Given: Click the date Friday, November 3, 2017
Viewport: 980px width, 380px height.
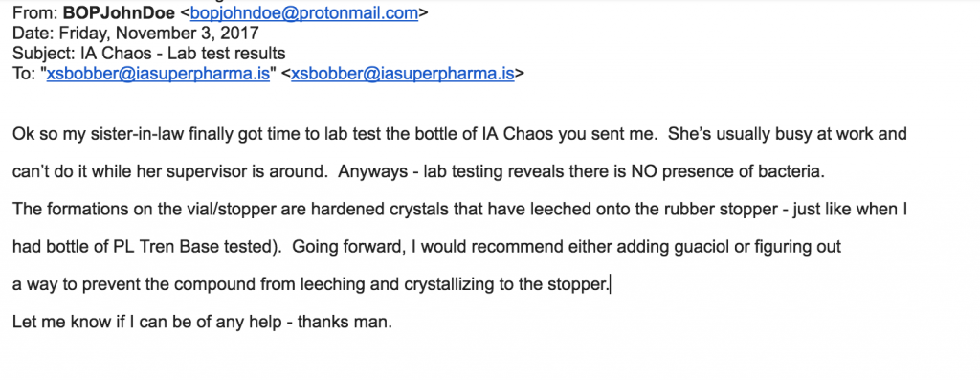Looking at the screenshot, I should (159, 34).
